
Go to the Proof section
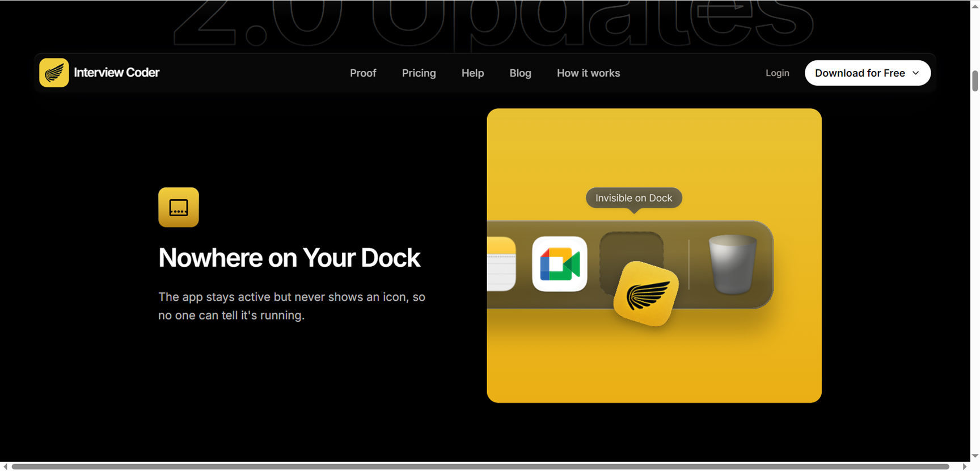point(363,73)
